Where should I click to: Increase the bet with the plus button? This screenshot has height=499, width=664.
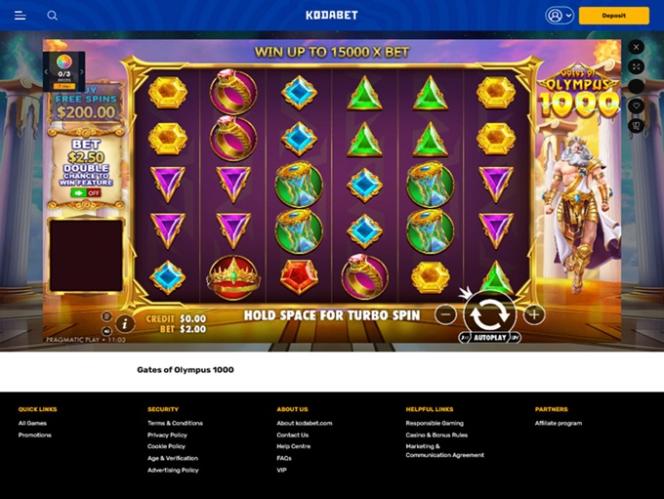pos(534,315)
